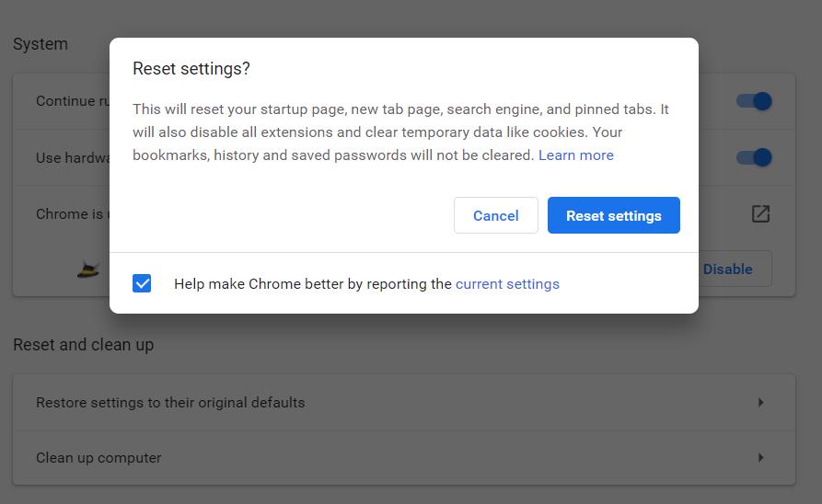Viewport: 822px width, 504px height.
Task: Expand the Clean up computer arrow
Action: click(x=760, y=457)
